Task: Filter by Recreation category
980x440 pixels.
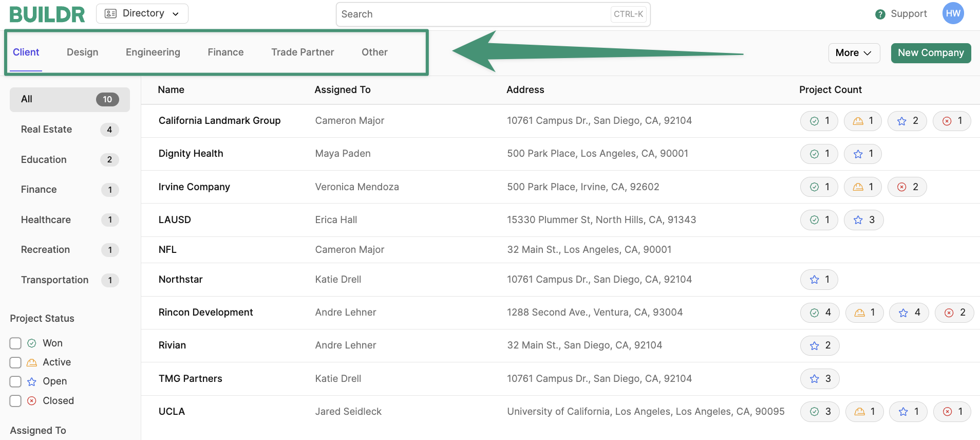Action: 70,250
